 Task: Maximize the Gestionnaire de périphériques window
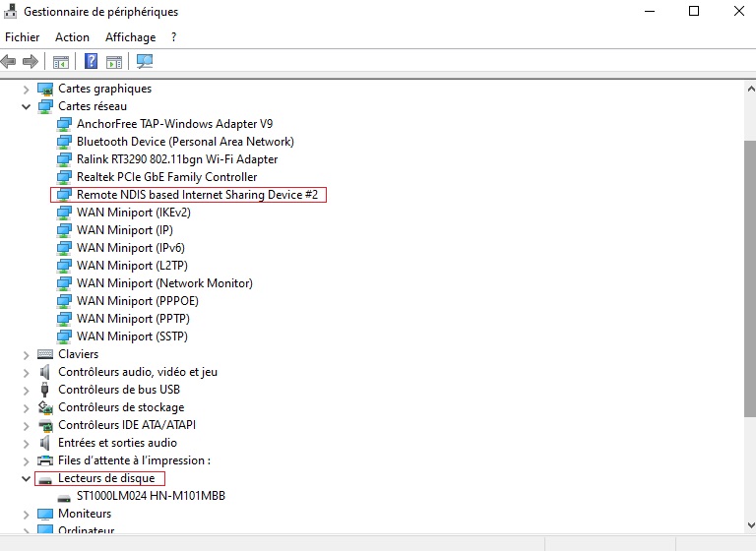tap(694, 11)
